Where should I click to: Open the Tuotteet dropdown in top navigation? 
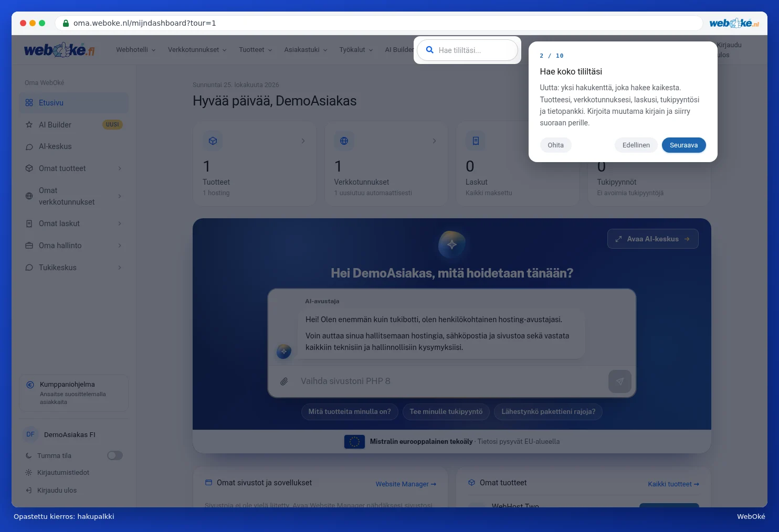(x=256, y=50)
